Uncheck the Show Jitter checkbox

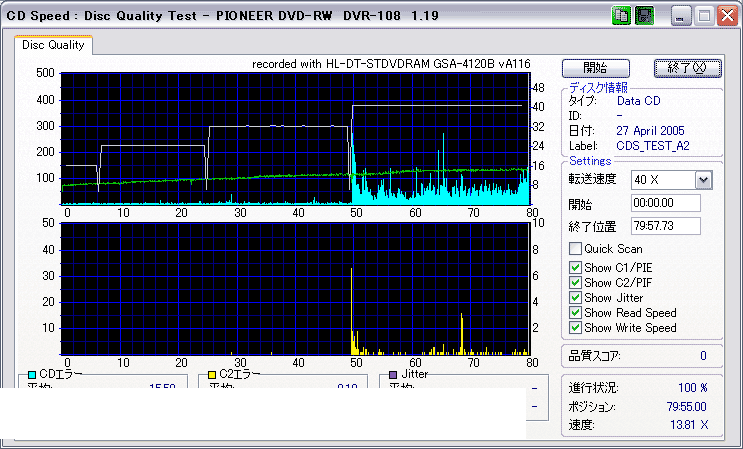(575, 298)
